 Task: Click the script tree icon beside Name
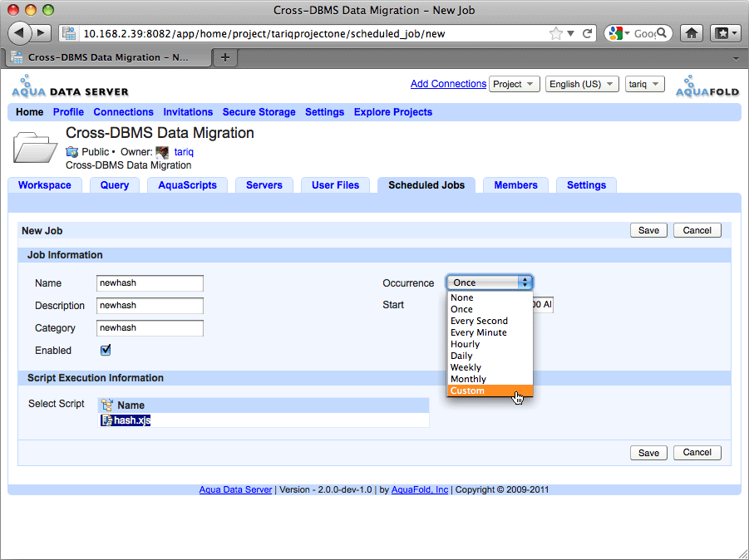(107, 405)
